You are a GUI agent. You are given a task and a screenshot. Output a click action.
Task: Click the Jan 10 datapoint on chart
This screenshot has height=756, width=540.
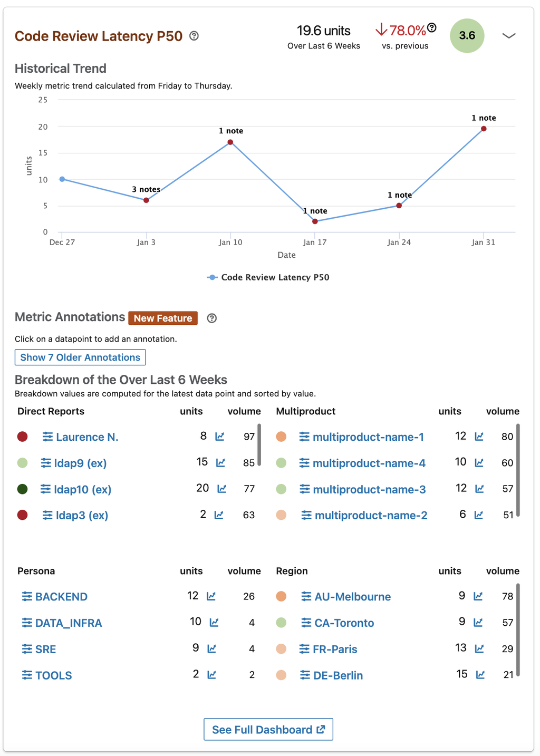point(230,142)
